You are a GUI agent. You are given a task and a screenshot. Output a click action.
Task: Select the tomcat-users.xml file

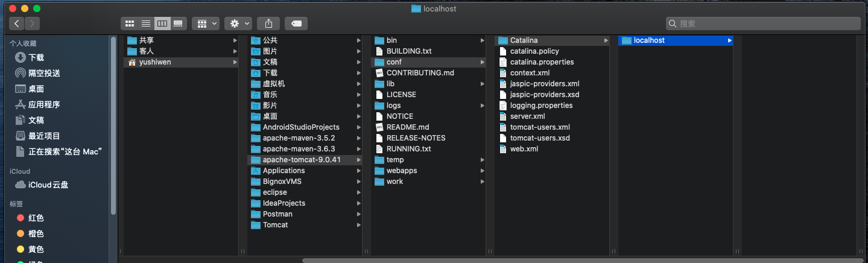[x=552, y=127]
